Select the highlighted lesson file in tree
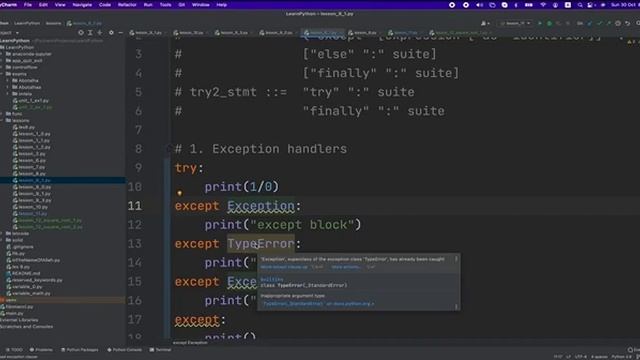Viewport: 640px width, 360px height. point(62,180)
